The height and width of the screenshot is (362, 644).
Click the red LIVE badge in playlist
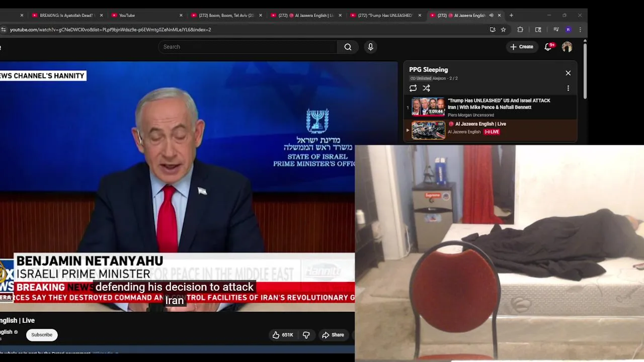click(x=492, y=132)
